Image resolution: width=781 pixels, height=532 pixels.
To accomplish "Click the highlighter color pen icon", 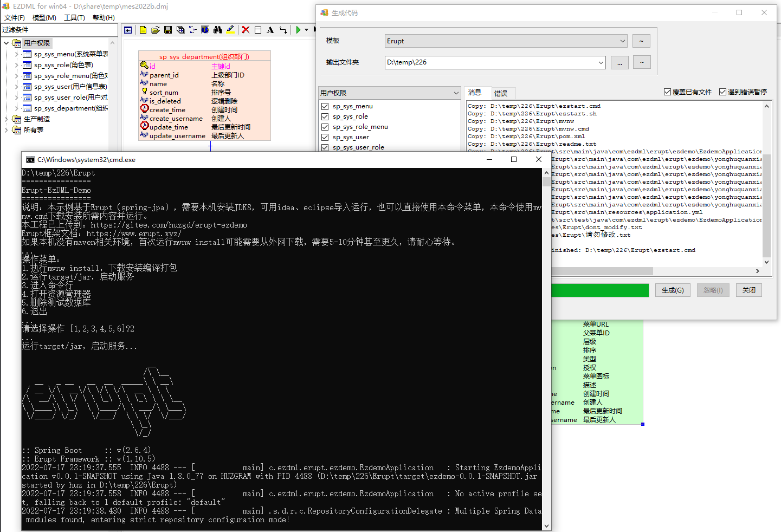I will [230, 30].
